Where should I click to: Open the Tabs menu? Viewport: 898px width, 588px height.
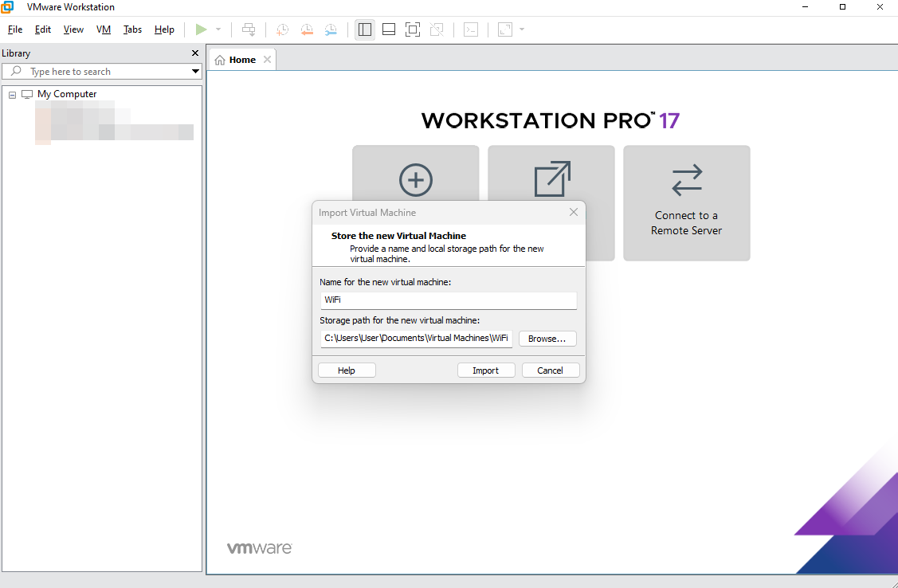(132, 29)
